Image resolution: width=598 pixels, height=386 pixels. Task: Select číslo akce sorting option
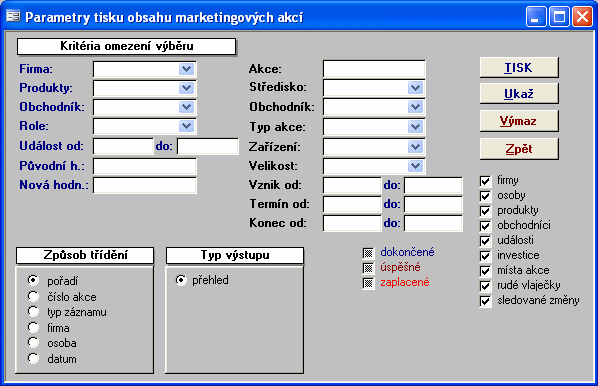click(33, 296)
